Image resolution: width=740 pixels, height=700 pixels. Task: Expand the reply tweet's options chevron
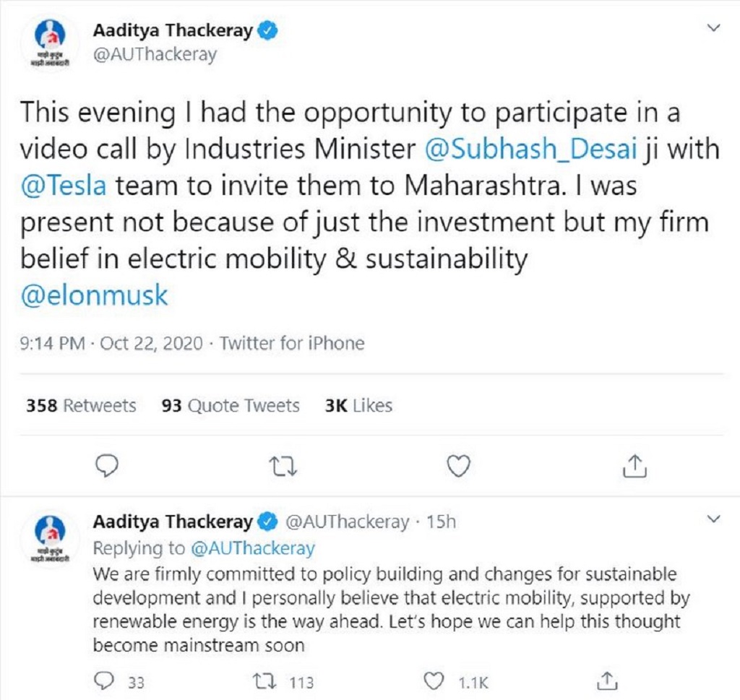[713, 519]
